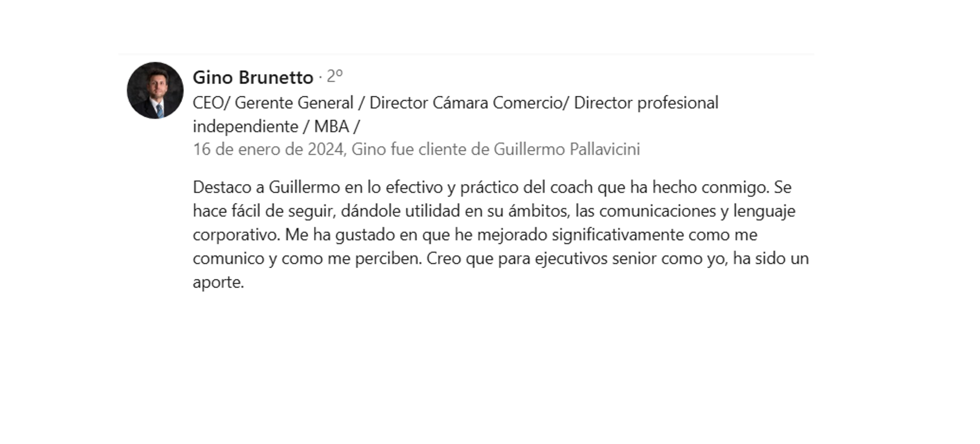Click "comunicaciones y lenguaje" in the recommendation
Viewport: 980px width, 444px height.
[x=697, y=211]
